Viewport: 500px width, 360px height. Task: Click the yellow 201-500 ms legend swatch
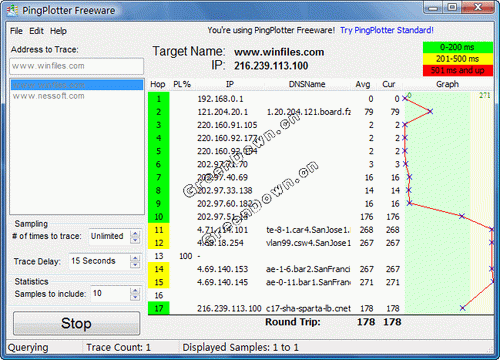458,59
